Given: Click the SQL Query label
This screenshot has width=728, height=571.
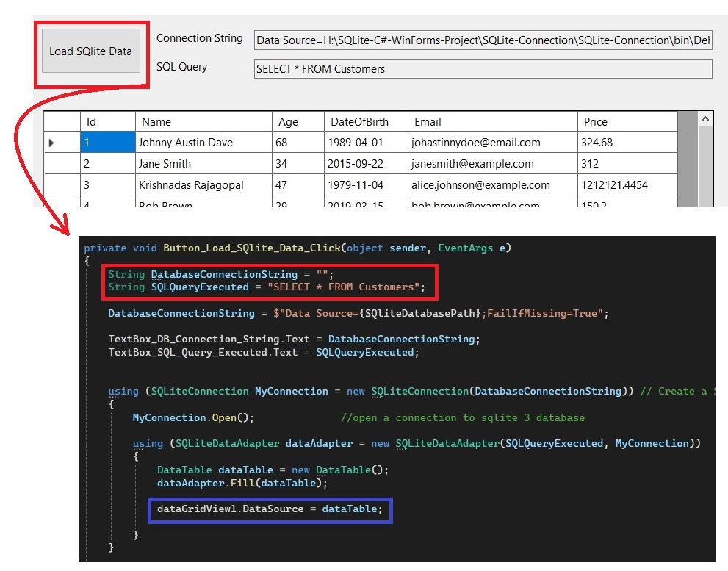Looking at the screenshot, I should tap(181, 67).
